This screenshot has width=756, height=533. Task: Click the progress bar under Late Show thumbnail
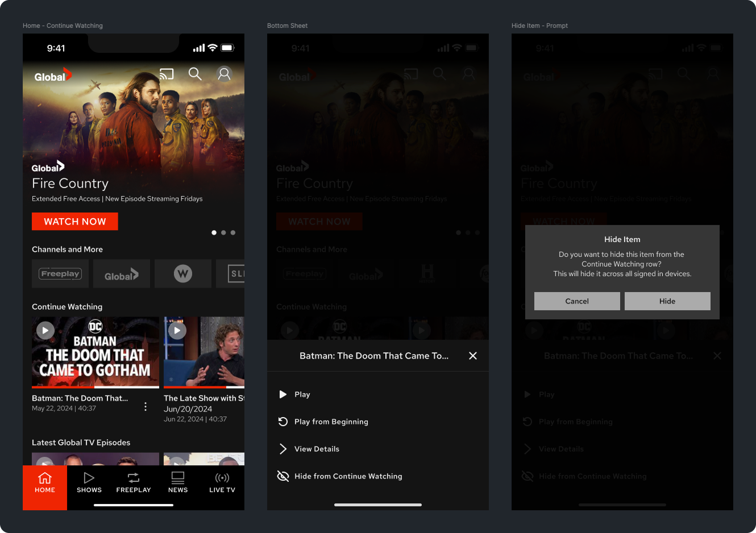pos(204,387)
